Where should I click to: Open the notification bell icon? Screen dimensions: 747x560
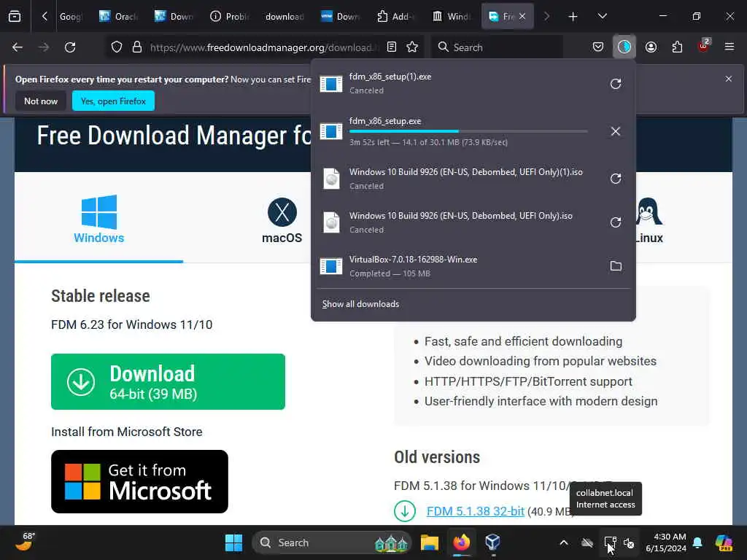point(697,542)
